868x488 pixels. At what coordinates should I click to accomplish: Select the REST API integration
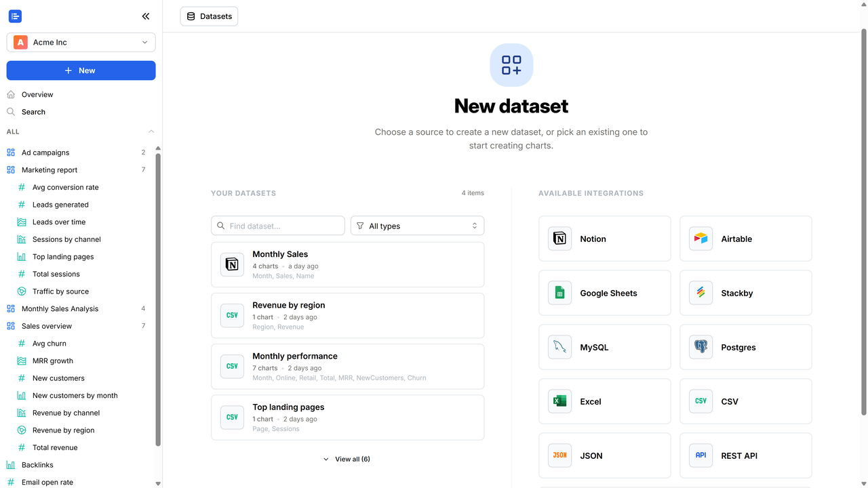pyautogui.click(x=746, y=455)
